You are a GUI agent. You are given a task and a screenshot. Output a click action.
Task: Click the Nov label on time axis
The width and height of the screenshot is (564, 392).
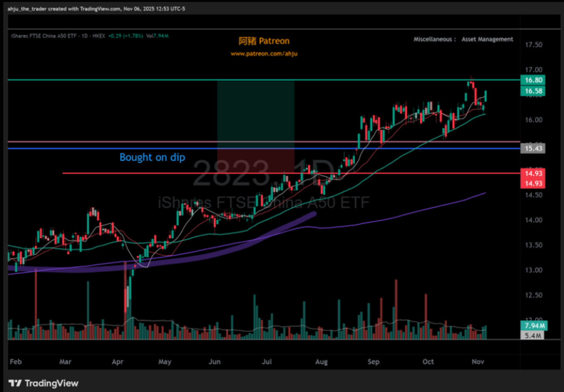478,362
